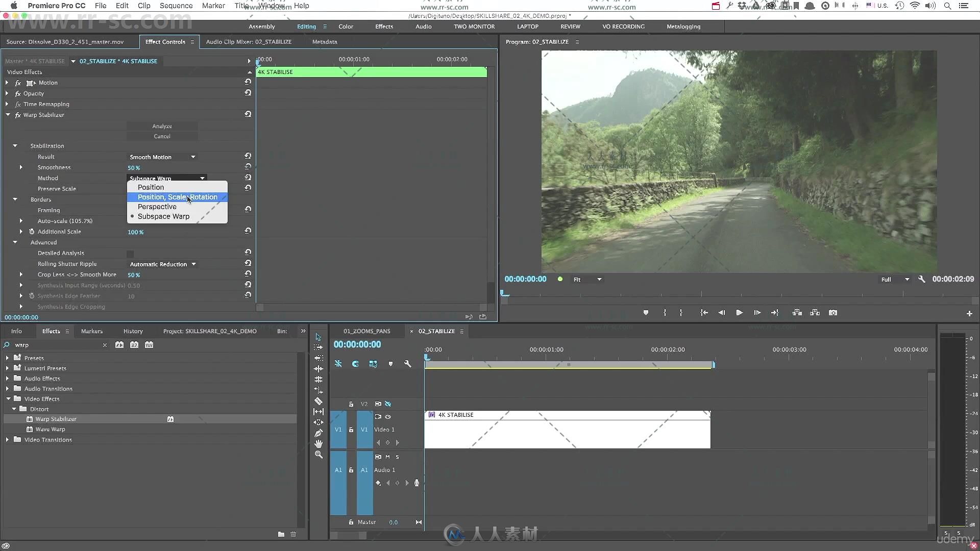Screen dimensions: 980x551
Task: Switch to Audio Clip Mixer tab
Action: pyautogui.click(x=249, y=42)
